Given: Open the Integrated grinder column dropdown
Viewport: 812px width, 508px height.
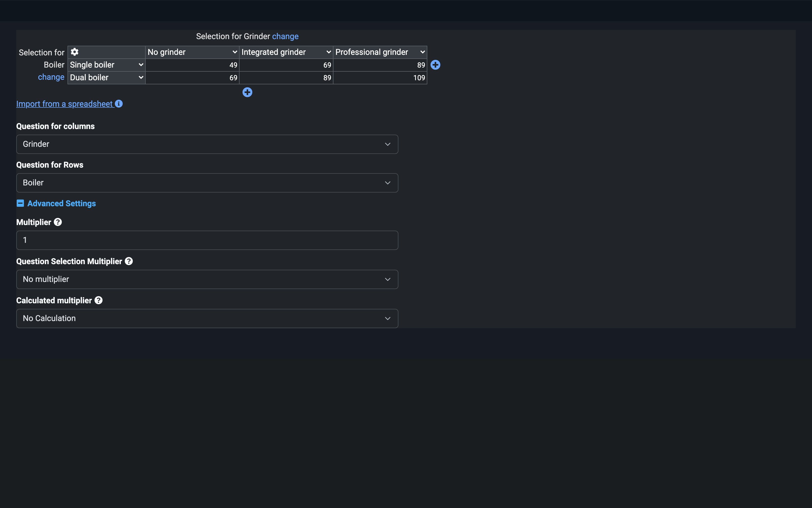Looking at the screenshot, I should 286,52.
